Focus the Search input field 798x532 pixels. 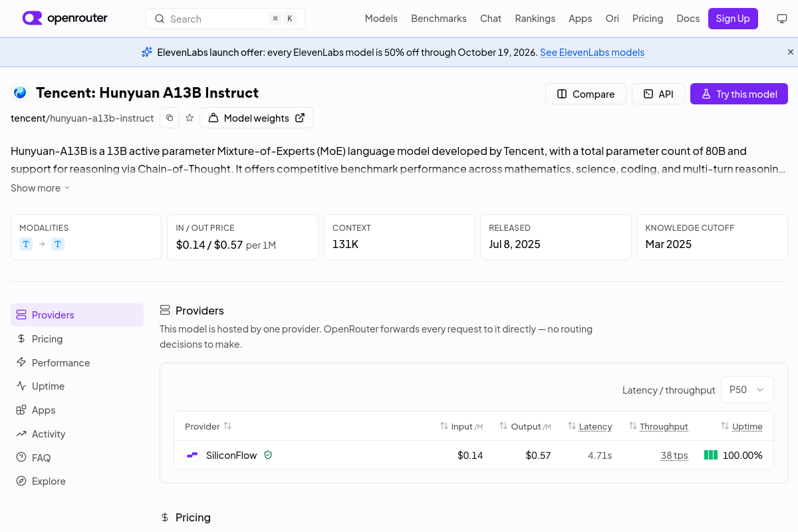pos(225,19)
